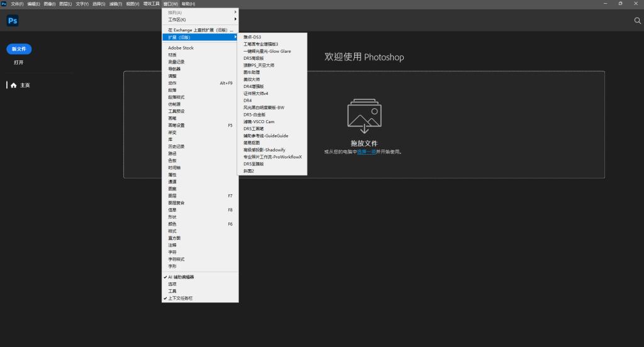Open the 编辑(E) menu
Image resolution: width=644 pixels, height=347 pixels.
coord(34,4)
